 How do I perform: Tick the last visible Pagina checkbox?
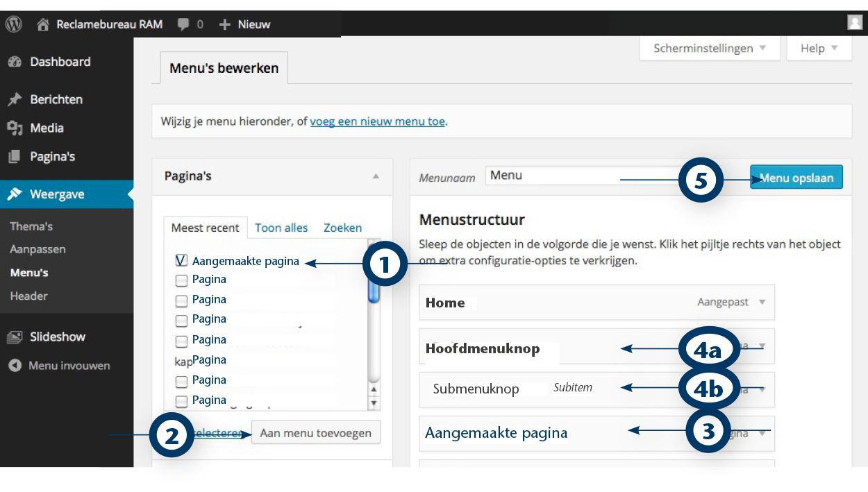tap(181, 400)
